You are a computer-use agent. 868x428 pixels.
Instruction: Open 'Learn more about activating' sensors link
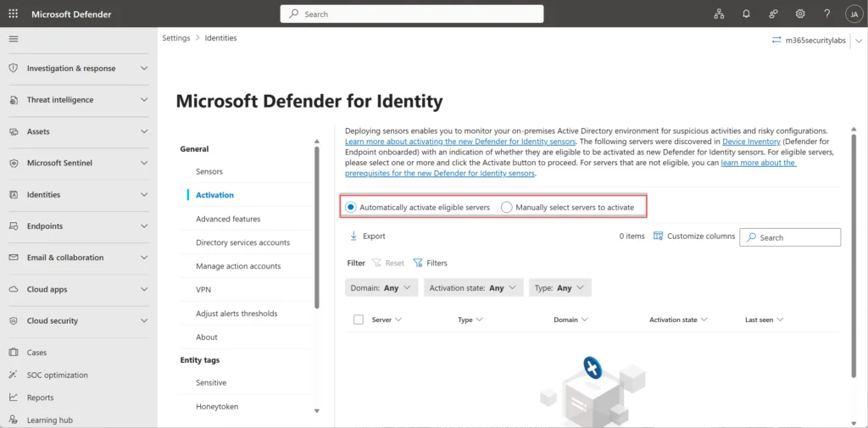[x=460, y=142]
